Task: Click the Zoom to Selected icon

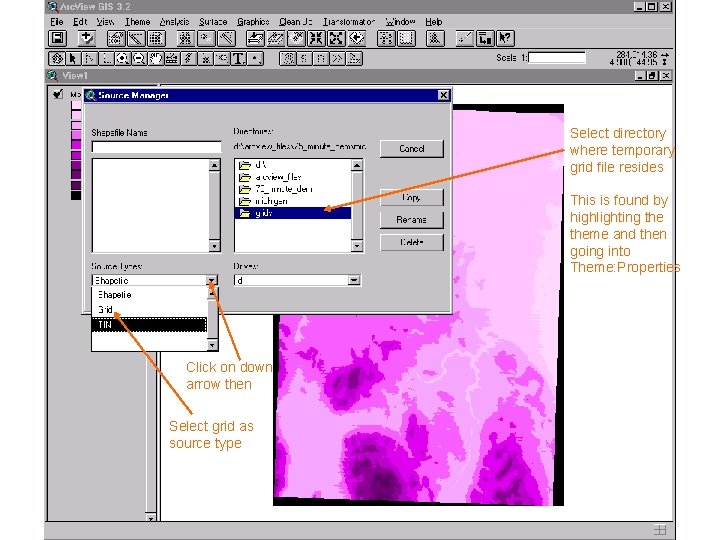Action: coord(296,38)
